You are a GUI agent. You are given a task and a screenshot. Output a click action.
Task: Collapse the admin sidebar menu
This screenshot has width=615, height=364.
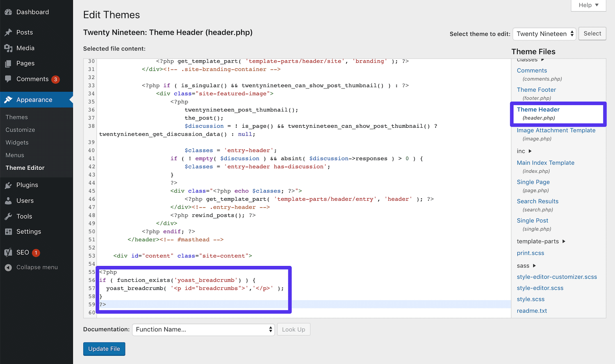[9, 267]
